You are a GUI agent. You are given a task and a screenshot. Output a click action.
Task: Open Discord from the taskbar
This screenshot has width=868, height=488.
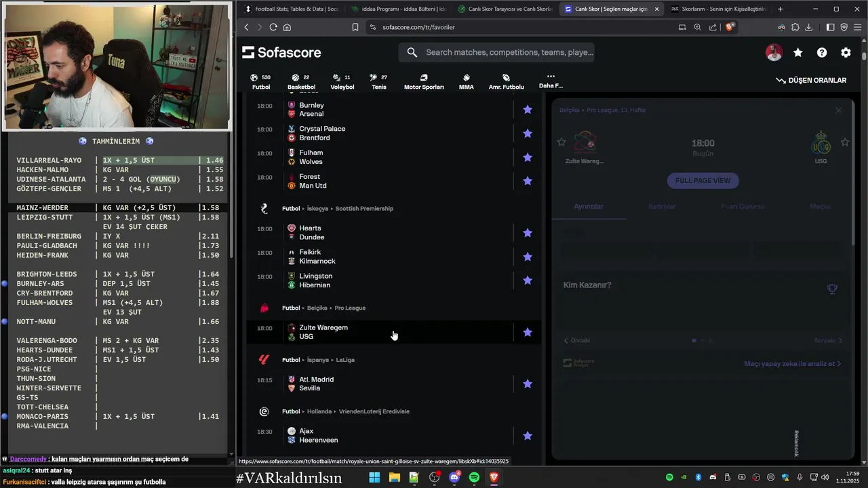454,477
